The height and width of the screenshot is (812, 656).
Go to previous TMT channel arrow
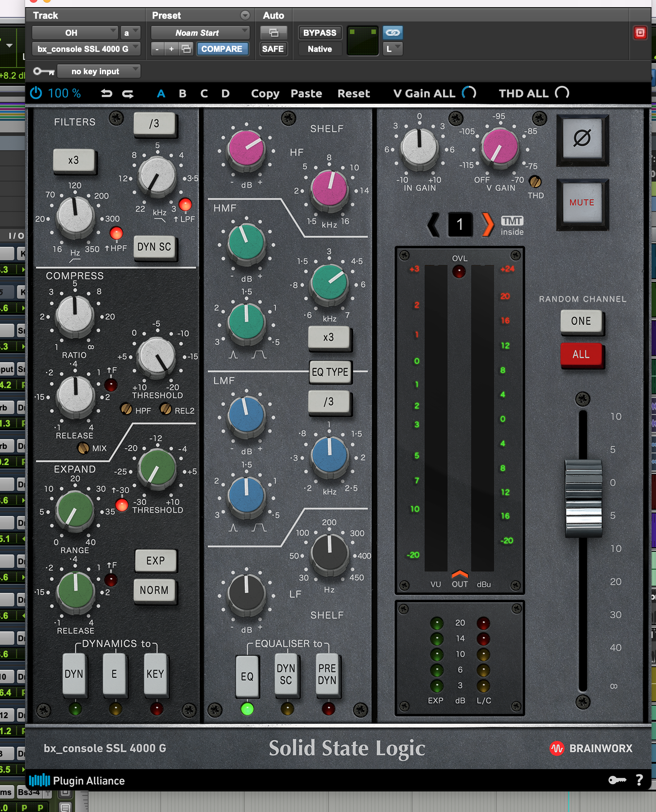tap(433, 224)
